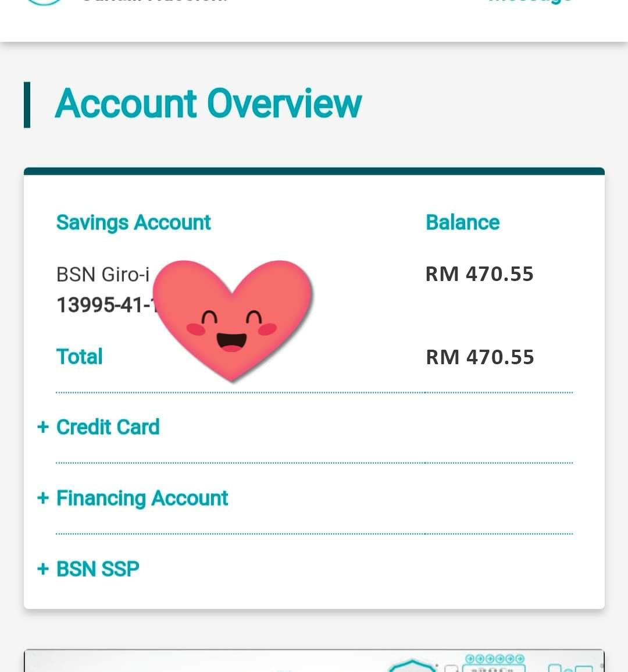
Task: Click the heart emoji sticker
Action: (233, 319)
